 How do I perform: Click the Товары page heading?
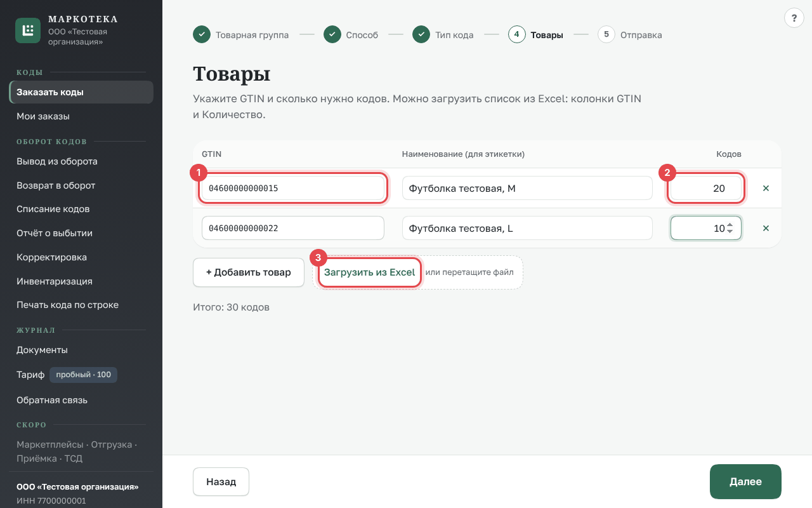[x=232, y=74]
